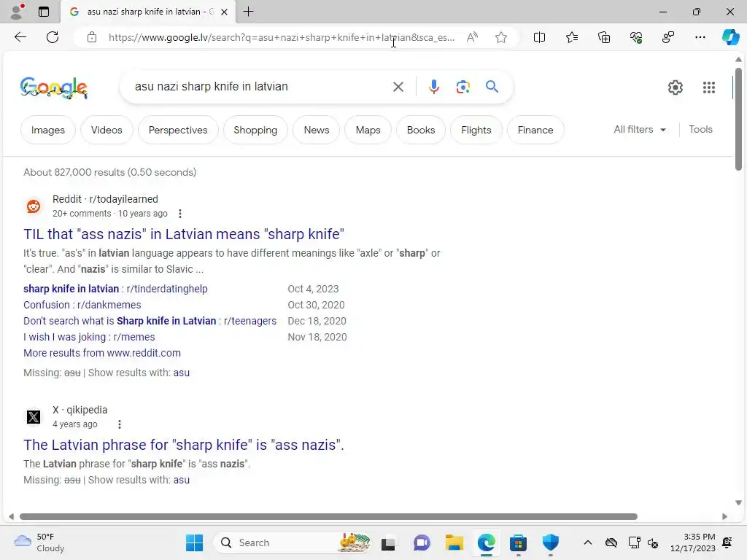Open Google apps grid

coord(709,87)
